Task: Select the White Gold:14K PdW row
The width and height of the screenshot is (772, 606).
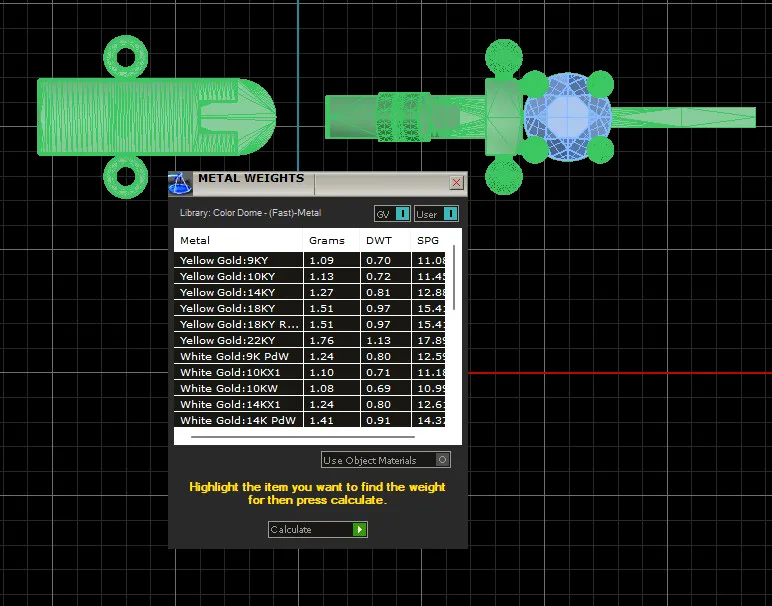Action: click(x=309, y=420)
